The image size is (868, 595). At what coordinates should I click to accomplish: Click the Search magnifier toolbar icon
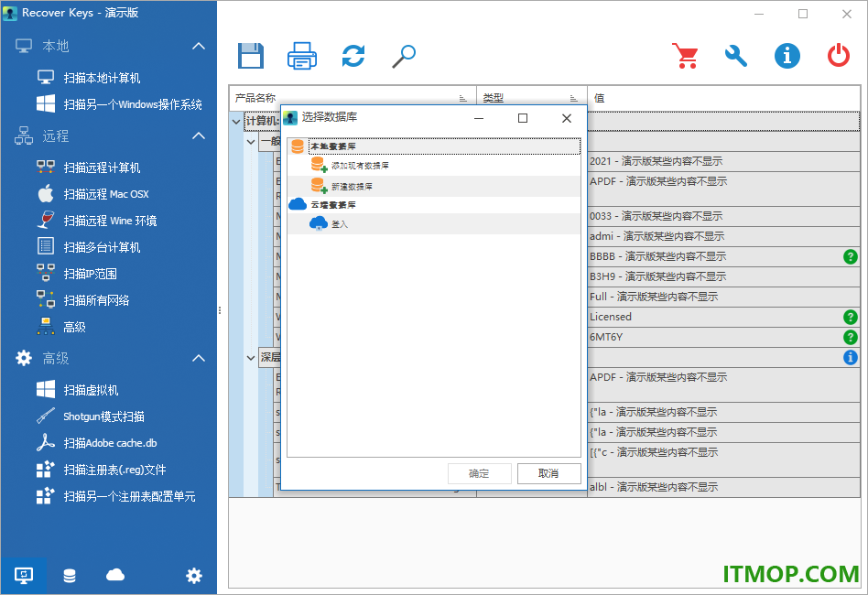pos(404,56)
